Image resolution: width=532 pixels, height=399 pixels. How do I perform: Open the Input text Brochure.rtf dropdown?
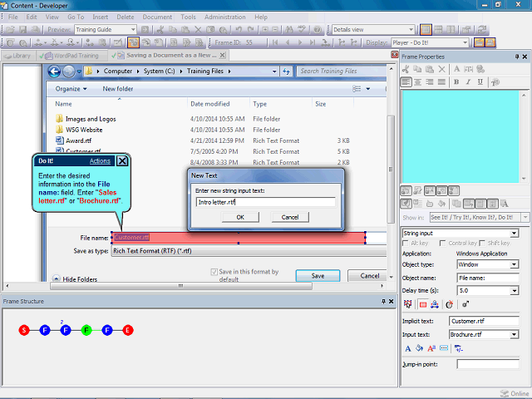point(515,334)
